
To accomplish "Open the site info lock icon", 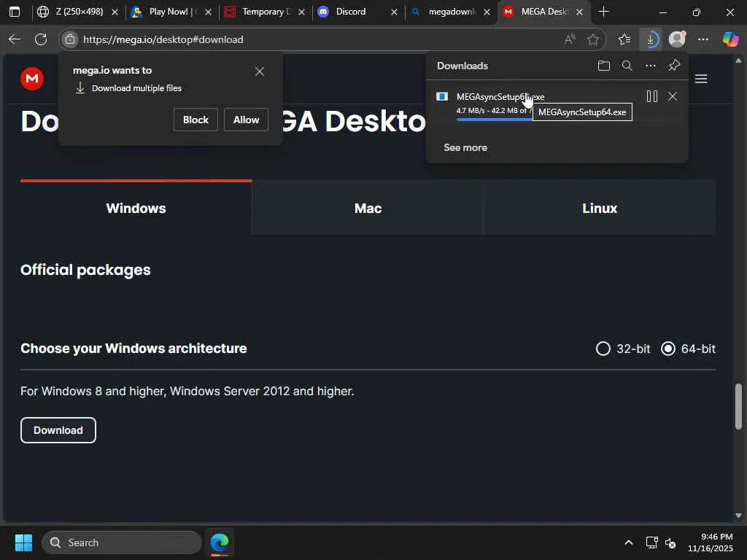I will pyautogui.click(x=70, y=39).
